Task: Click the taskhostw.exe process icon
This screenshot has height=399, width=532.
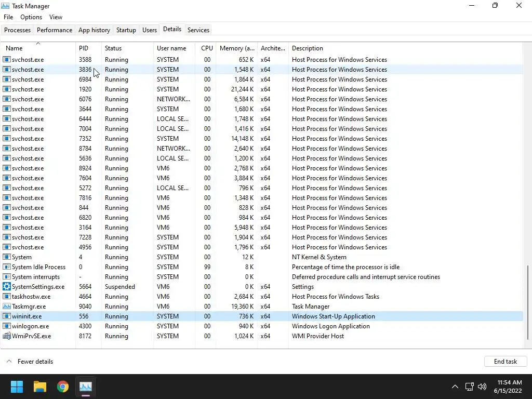Action: [6, 297]
